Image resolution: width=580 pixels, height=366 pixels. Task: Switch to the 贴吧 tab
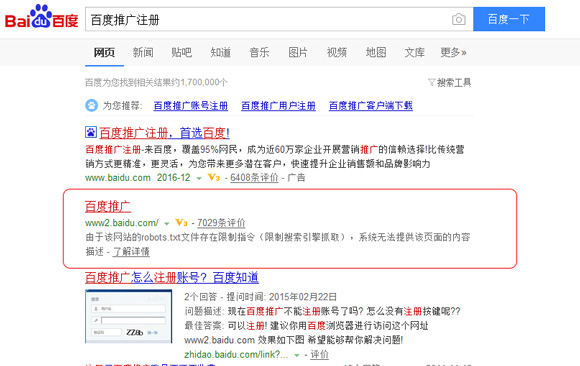[181, 52]
